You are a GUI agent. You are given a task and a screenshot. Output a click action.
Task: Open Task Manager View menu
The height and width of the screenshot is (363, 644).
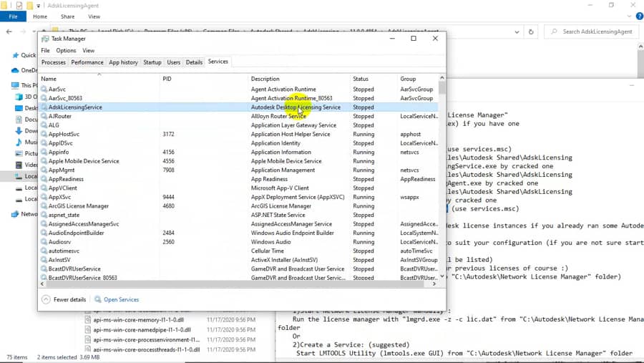88,51
